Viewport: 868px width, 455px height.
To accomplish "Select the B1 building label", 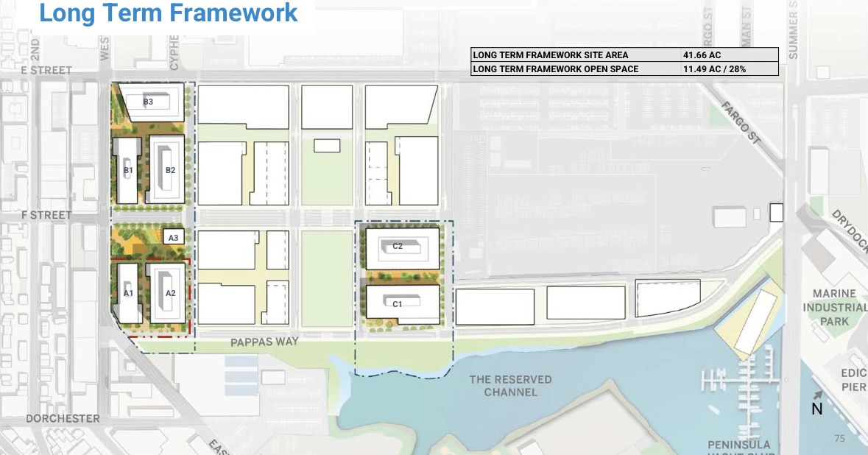I will tap(128, 171).
